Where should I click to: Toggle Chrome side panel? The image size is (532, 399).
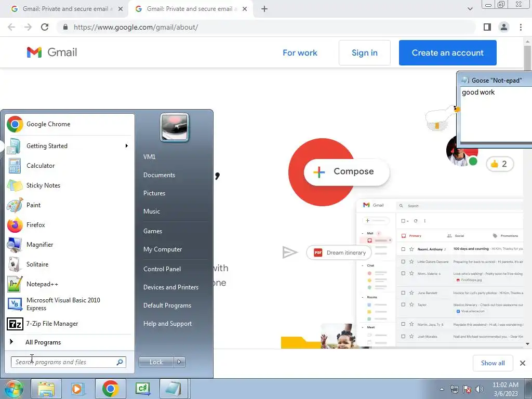(487, 27)
